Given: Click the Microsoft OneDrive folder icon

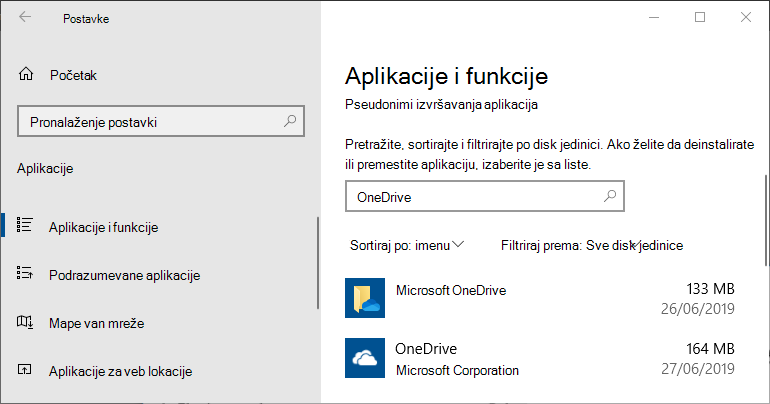Looking at the screenshot, I should pos(365,298).
